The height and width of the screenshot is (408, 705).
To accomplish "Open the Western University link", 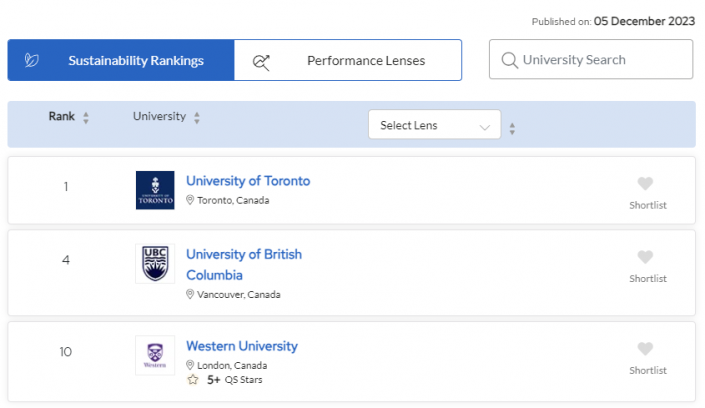I will tap(242, 346).
